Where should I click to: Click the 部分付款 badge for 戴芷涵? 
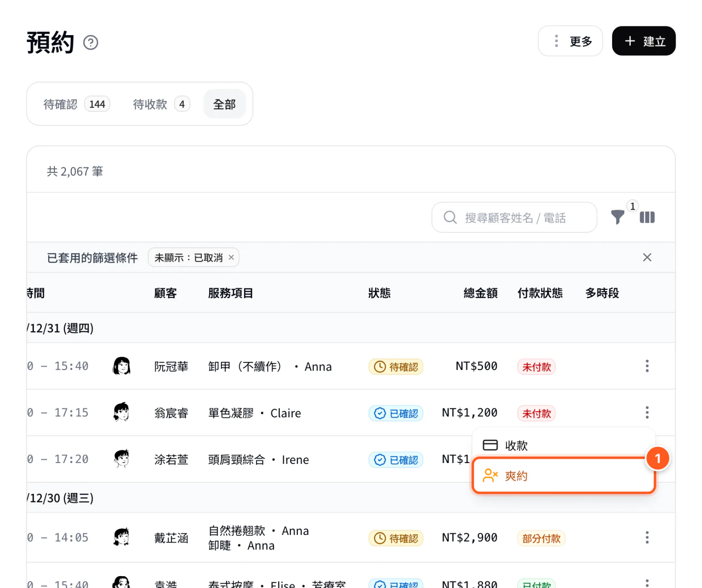click(541, 538)
